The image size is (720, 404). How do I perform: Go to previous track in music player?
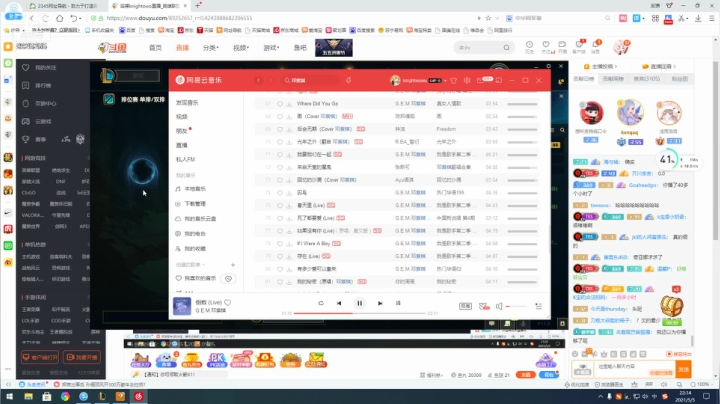pos(339,303)
